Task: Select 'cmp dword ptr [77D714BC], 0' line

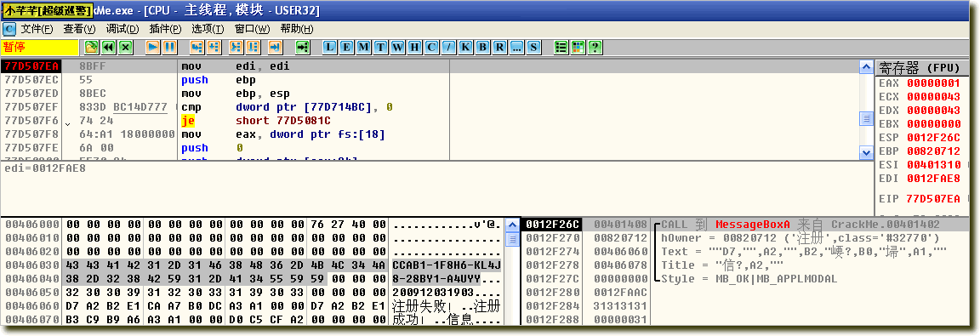Action: (x=287, y=107)
